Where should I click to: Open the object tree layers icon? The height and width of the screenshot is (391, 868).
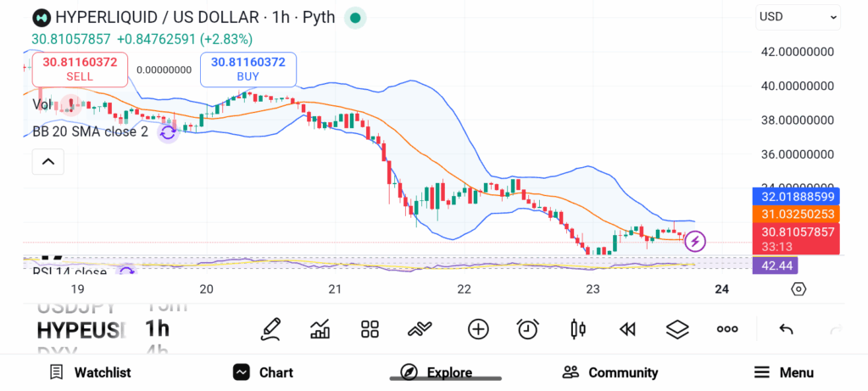coord(677,330)
